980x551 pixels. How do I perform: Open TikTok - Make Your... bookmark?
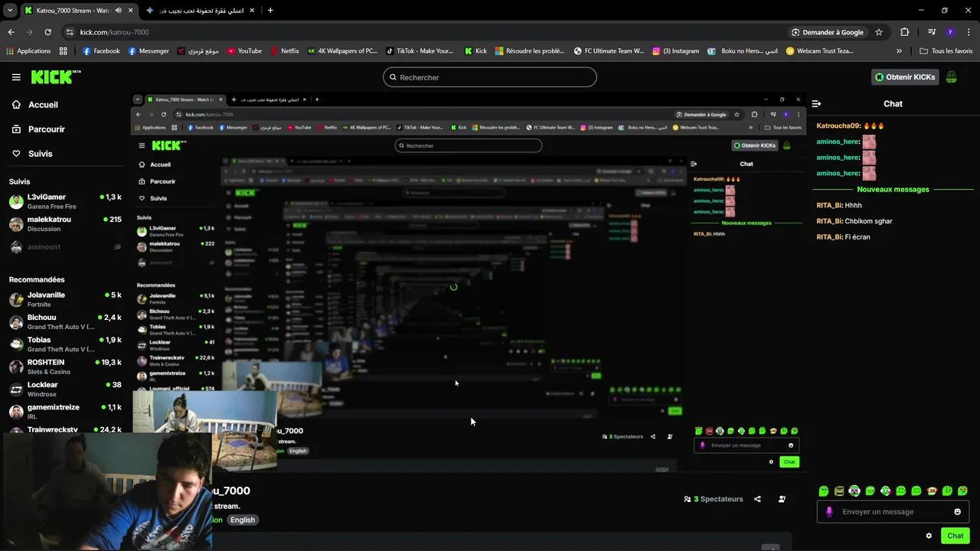420,51
